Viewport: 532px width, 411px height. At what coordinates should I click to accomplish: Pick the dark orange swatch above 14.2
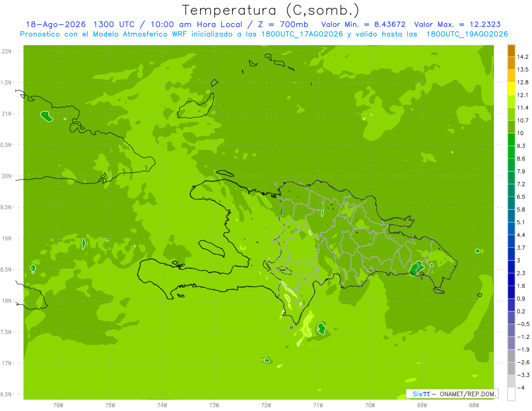[511, 50]
